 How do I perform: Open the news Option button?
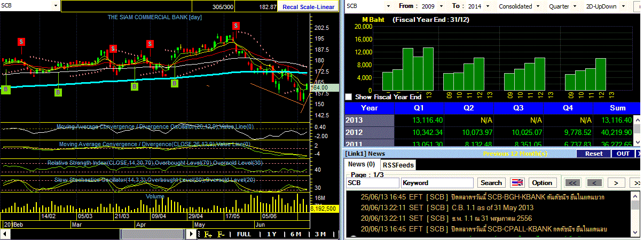coord(542,182)
